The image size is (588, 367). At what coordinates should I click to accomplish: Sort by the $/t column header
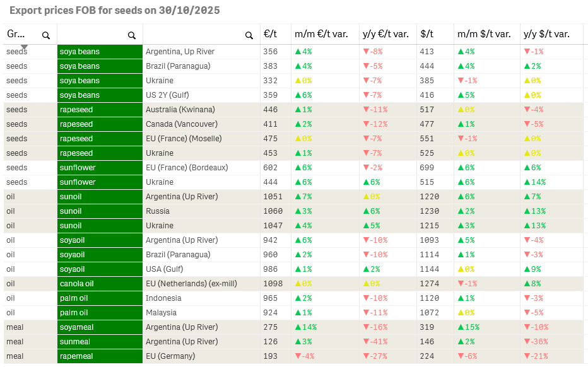click(x=427, y=34)
